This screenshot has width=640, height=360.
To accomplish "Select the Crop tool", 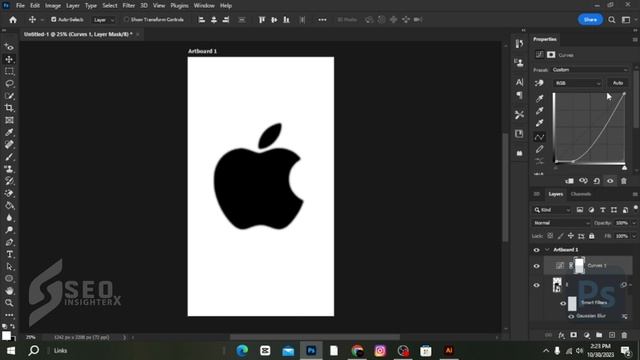I will [9, 108].
